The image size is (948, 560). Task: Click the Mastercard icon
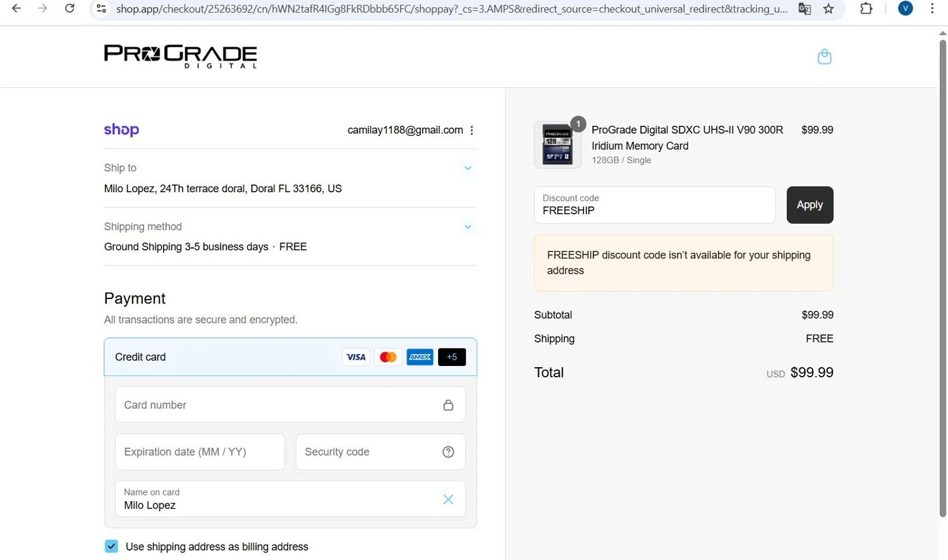[x=388, y=357]
